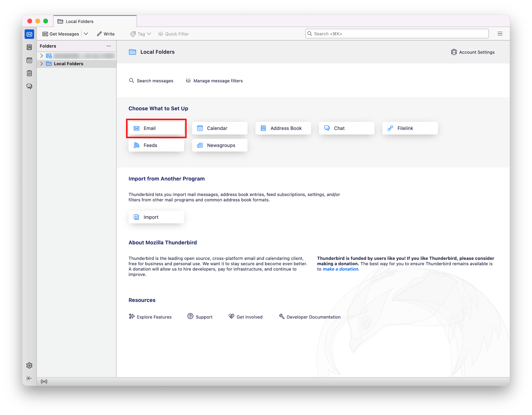Open the Tasks space in sidebar
Viewport: 532px width, 415px height.
coord(29,73)
